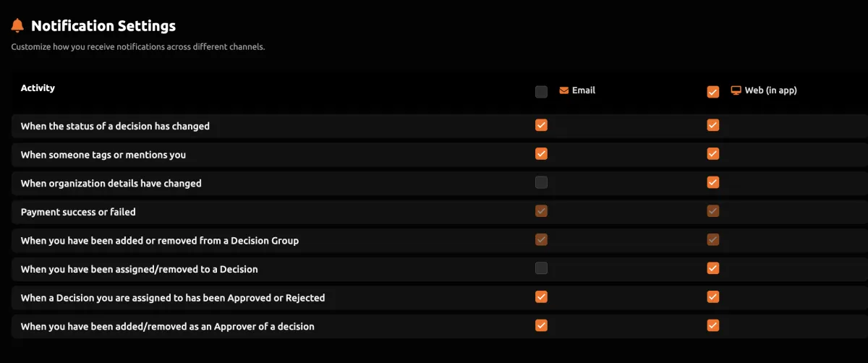The height and width of the screenshot is (363, 868).
Task: Toggle Email checkbox for Payment success or failed
Action: point(541,211)
